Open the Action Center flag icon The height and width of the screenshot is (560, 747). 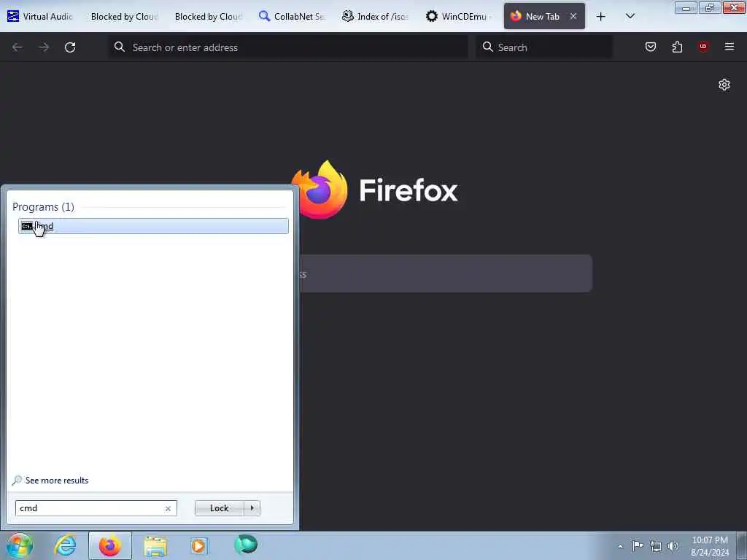point(638,545)
